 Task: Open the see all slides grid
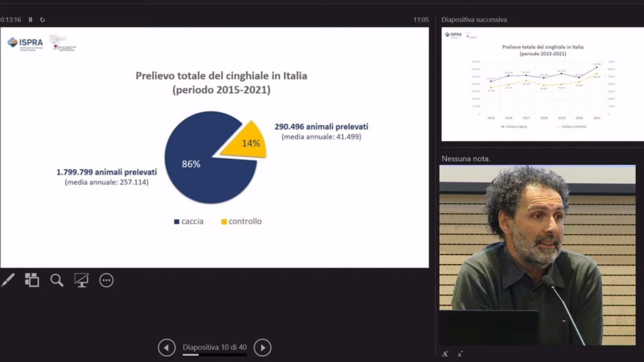(32, 280)
